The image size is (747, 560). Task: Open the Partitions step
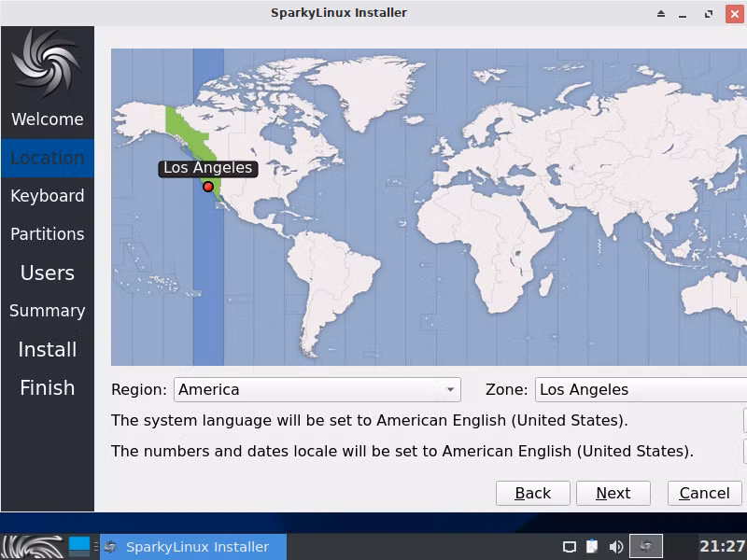coord(48,234)
